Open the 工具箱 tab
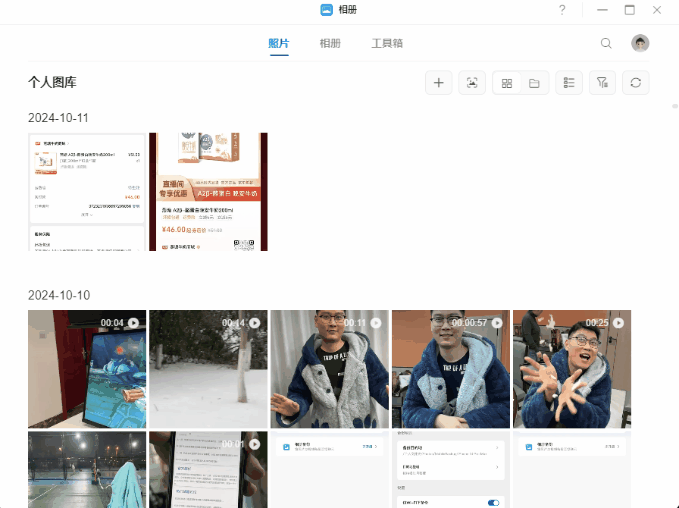This screenshot has height=508, width=679. coord(387,43)
